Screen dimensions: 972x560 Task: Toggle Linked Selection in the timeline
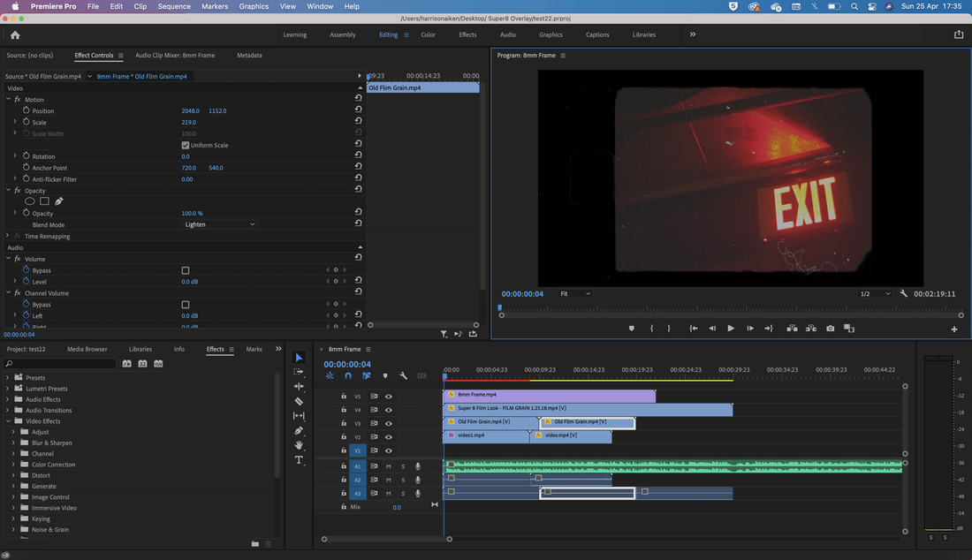pos(367,376)
